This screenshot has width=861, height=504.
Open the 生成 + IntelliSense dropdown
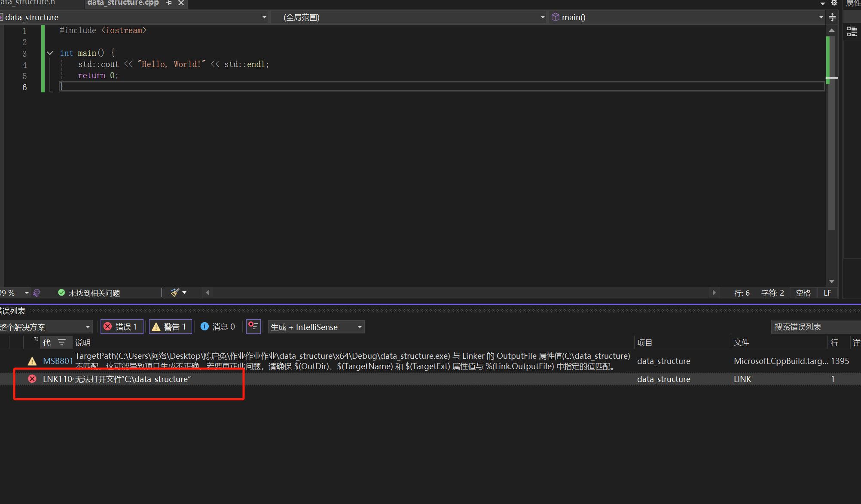[316, 327]
